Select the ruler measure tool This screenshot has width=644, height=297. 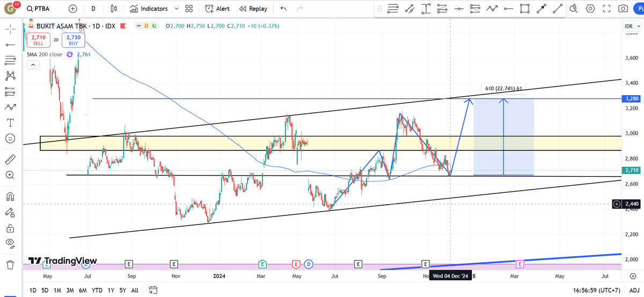(x=10, y=160)
